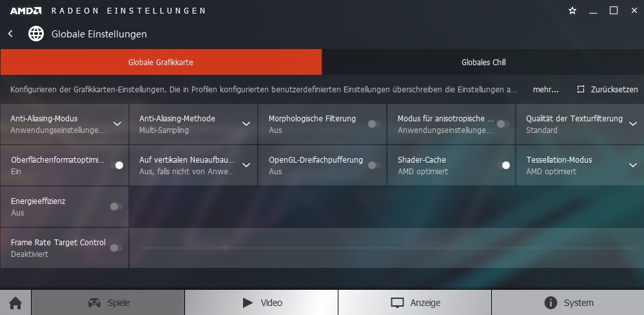
Task: Click the Konfigurieren der Grafikkarten-Einstellungen description
Action: pos(263,89)
